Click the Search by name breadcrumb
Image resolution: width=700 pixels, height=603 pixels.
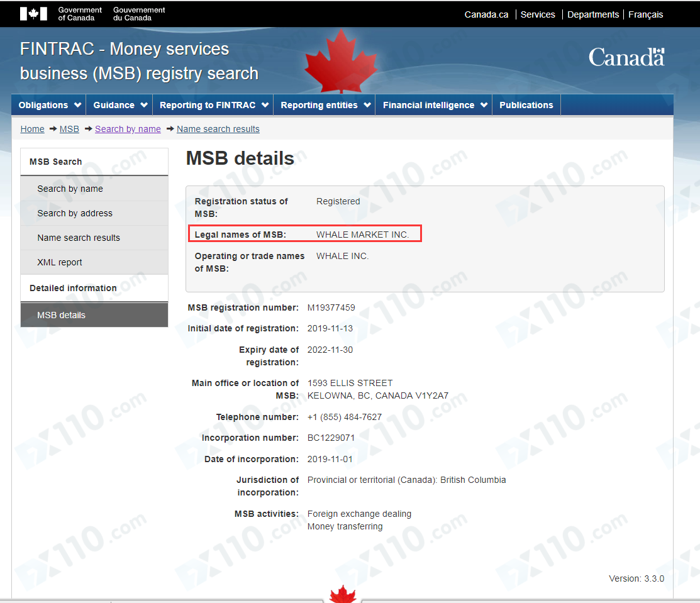[x=128, y=129]
